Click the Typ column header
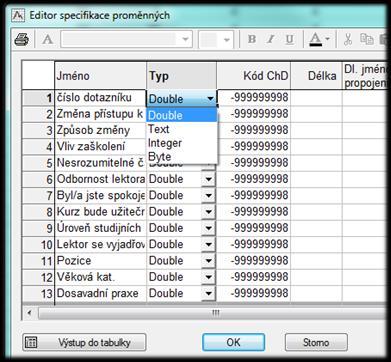The width and height of the screenshot is (391, 362). (x=182, y=76)
